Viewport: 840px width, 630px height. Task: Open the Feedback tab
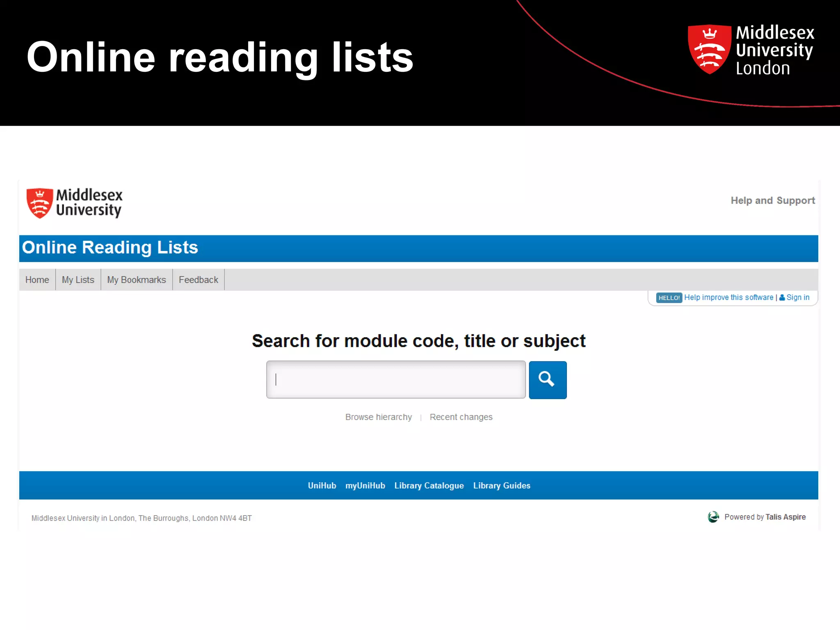tap(199, 280)
